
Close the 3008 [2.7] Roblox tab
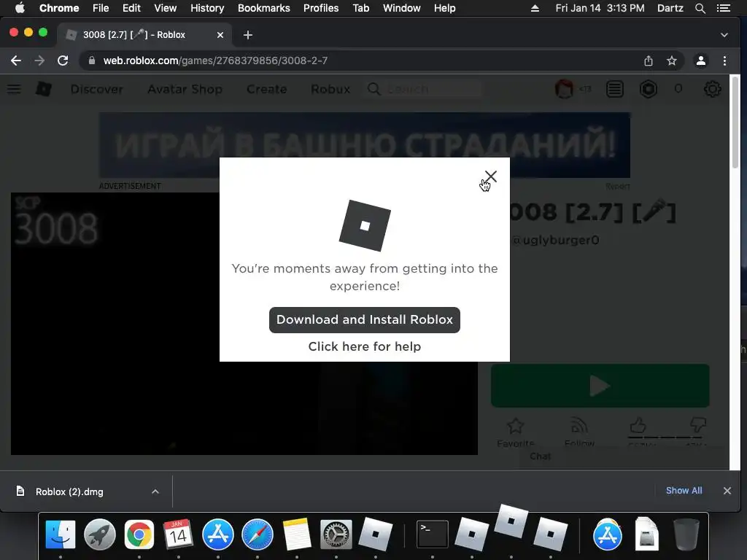220,35
